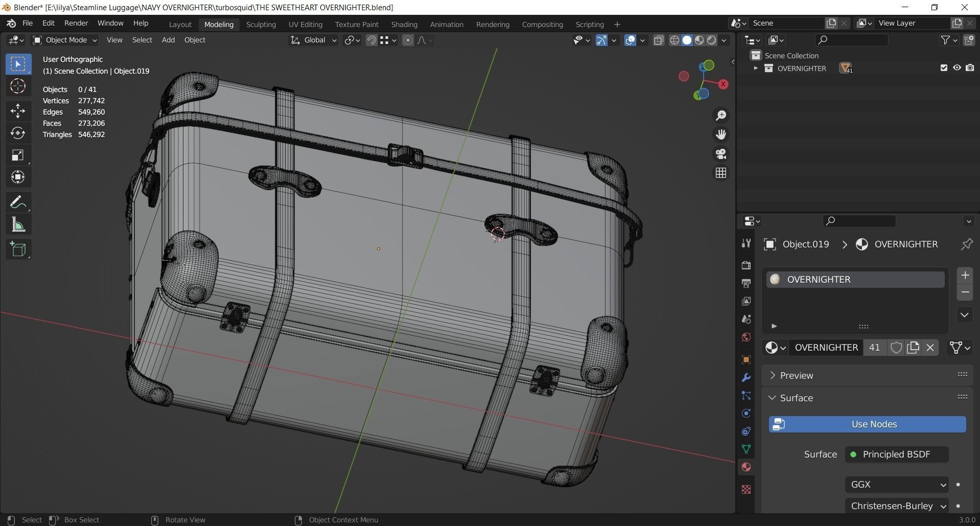Hide OVERNIGHTER collection in viewport
This screenshot has height=526, width=980.
(x=957, y=68)
